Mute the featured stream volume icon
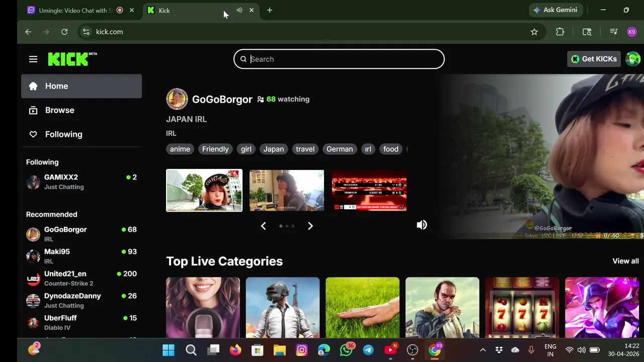The image size is (644, 362). [x=422, y=225]
